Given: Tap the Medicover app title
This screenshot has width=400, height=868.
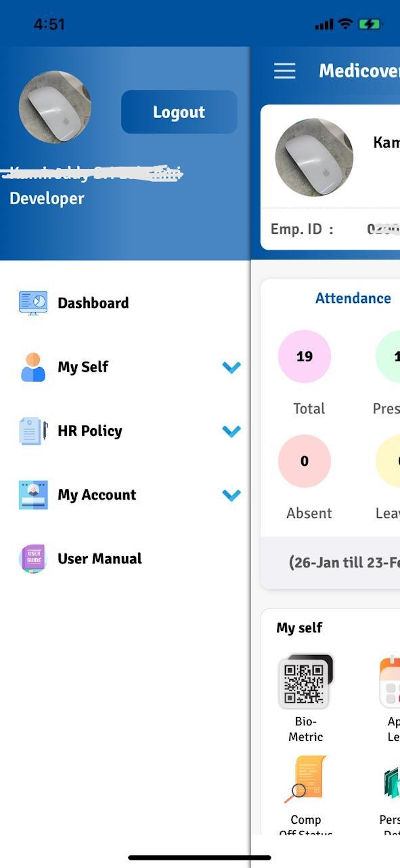Looking at the screenshot, I should [360, 71].
